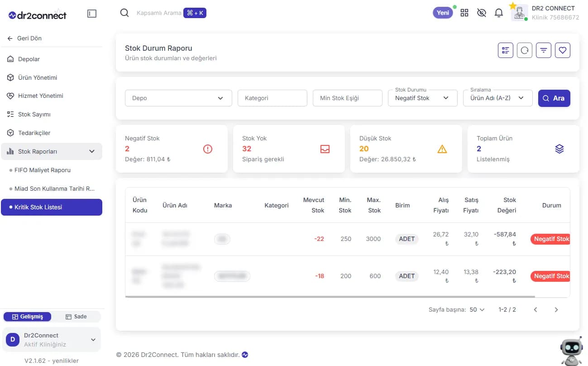Click the Ara search button

click(x=554, y=98)
